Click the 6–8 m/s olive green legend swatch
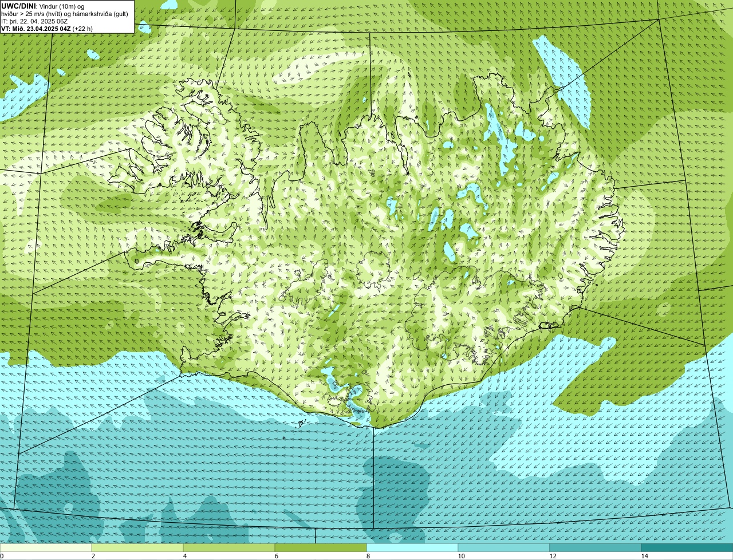The width and height of the screenshot is (733, 560). coord(321,547)
